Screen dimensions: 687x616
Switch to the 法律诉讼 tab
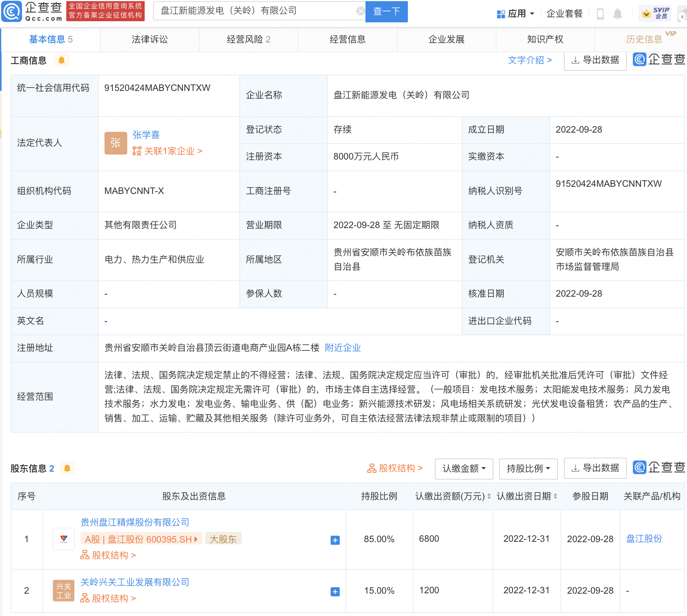[149, 39]
